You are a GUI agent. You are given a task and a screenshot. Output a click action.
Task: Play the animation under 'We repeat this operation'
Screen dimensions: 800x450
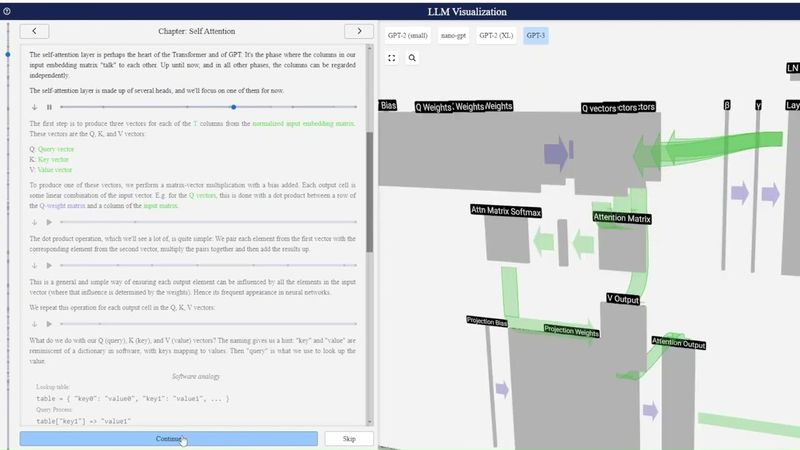click(49, 324)
